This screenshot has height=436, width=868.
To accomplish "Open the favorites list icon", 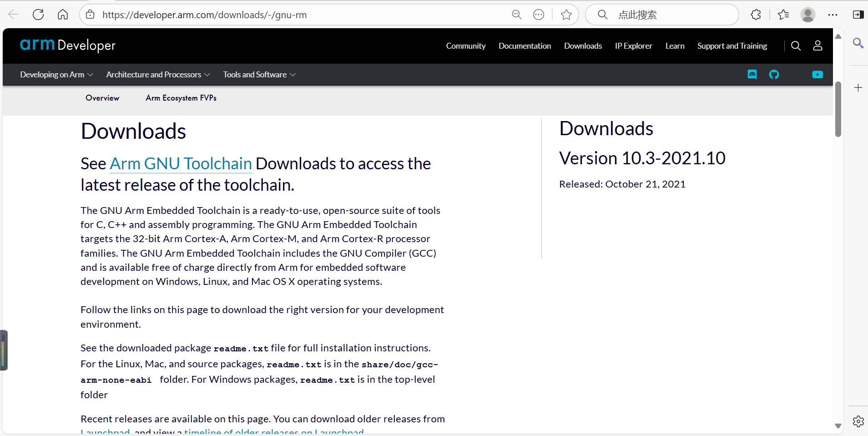I will (x=783, y=15).
